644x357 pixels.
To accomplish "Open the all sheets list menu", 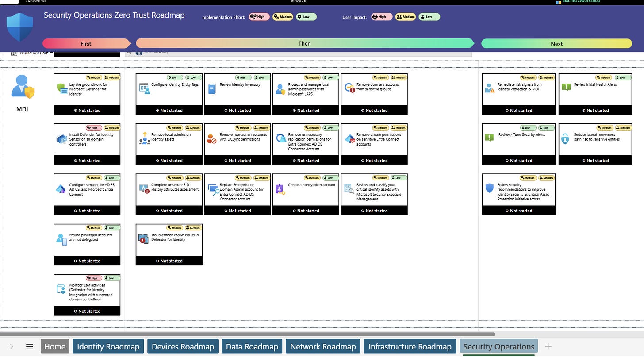I will (x=30, y=347).
